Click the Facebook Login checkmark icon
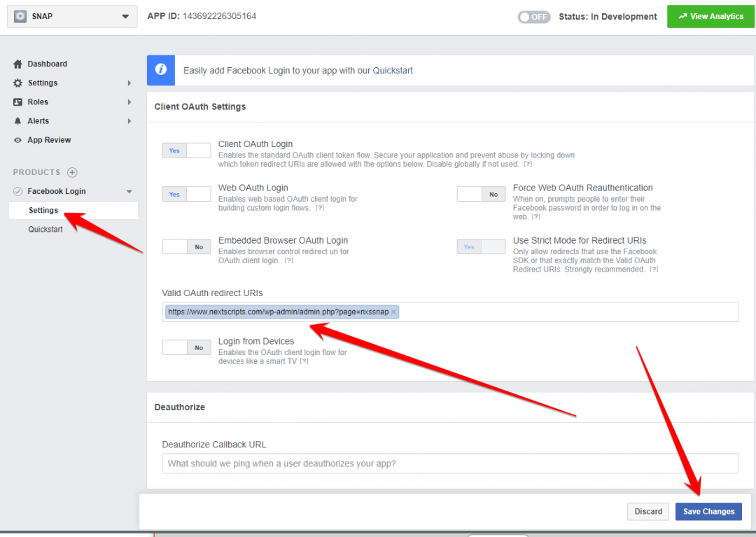This screenshot has height=537, width=756. 17,191
